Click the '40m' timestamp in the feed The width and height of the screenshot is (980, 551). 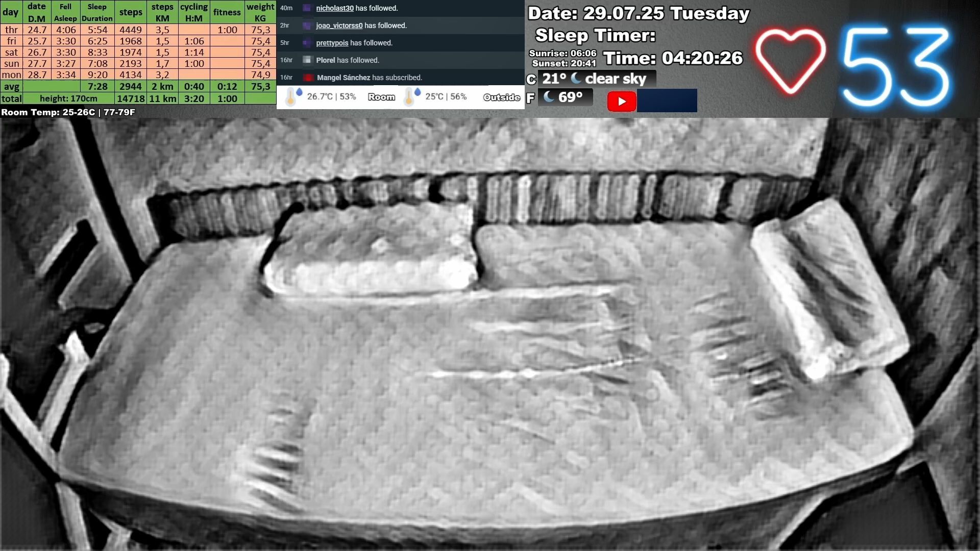(x=286, y=8)
